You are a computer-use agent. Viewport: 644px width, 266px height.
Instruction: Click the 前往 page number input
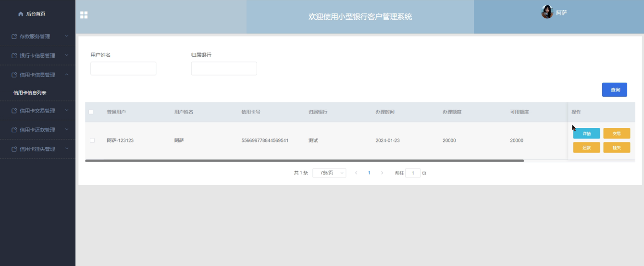click(x=413, y=173)
